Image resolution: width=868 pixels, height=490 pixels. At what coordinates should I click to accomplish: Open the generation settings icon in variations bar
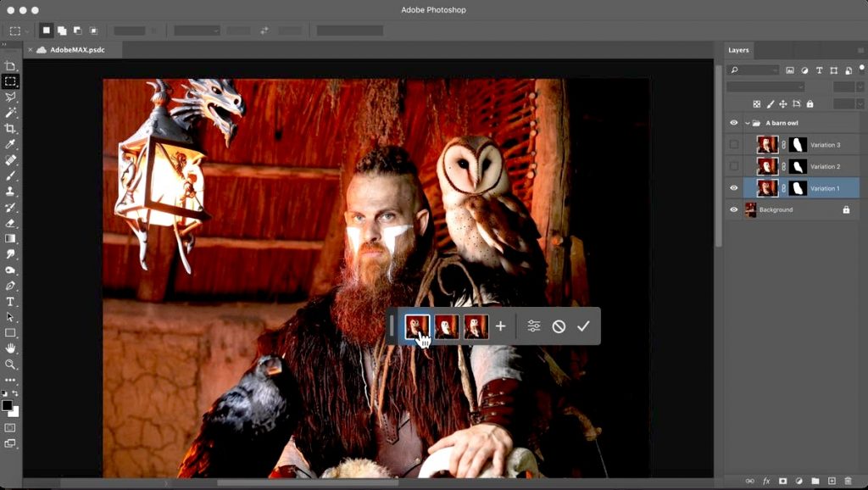click(535, 326)
